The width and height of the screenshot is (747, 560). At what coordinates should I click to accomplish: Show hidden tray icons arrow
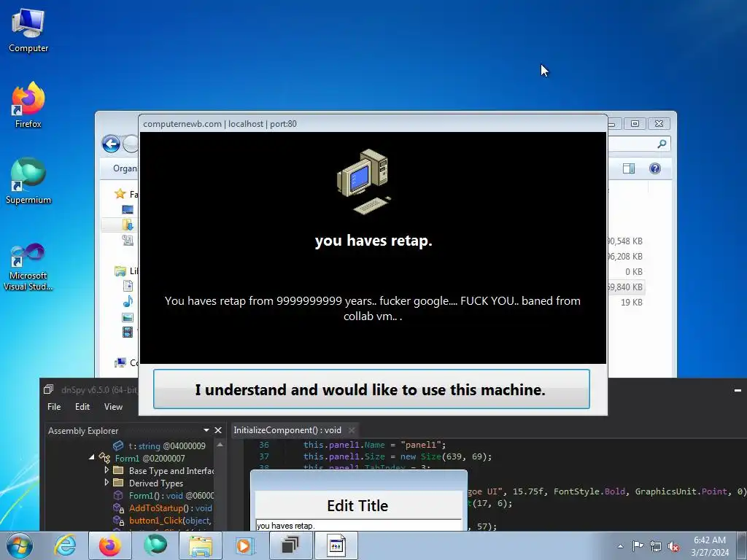click(620, 546)
